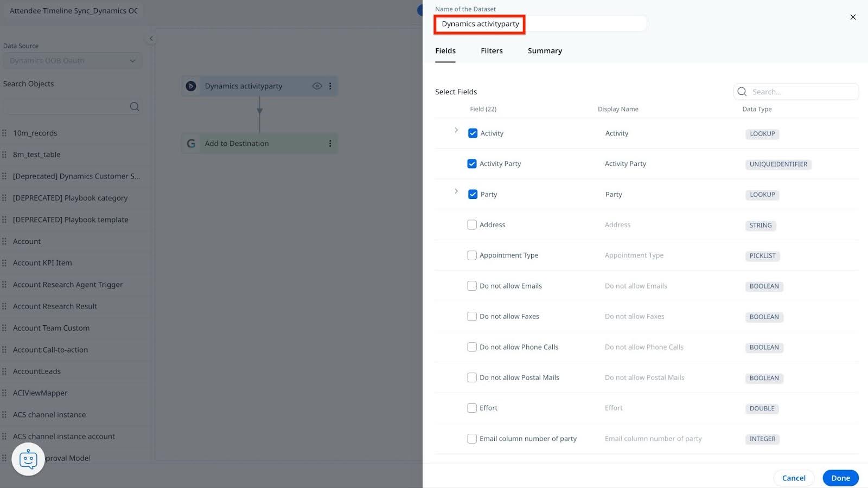The width and height of the screenshot is (868, 488).
Task: Click the G icon on Add to Destination node
Action: (x=191, y=143)
